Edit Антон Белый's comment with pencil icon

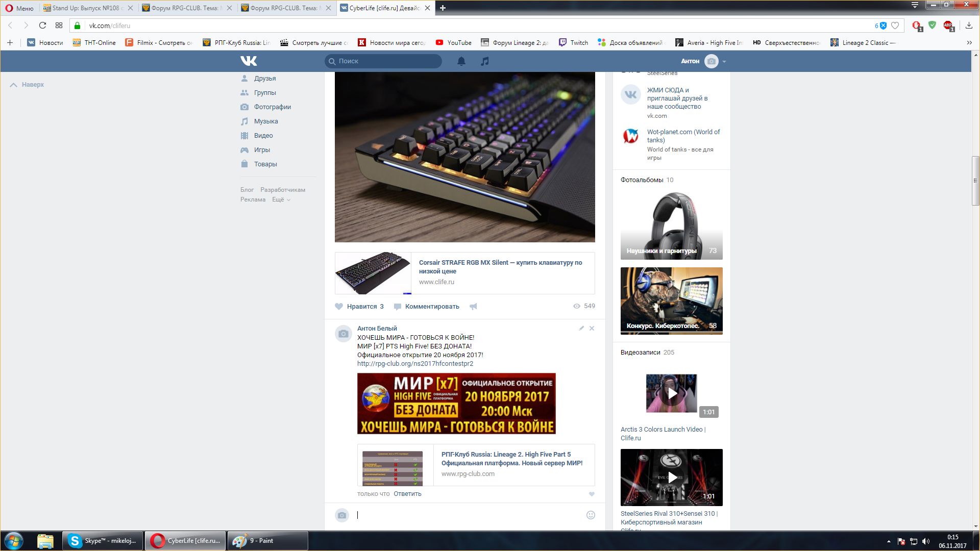(x=581, y=329)
